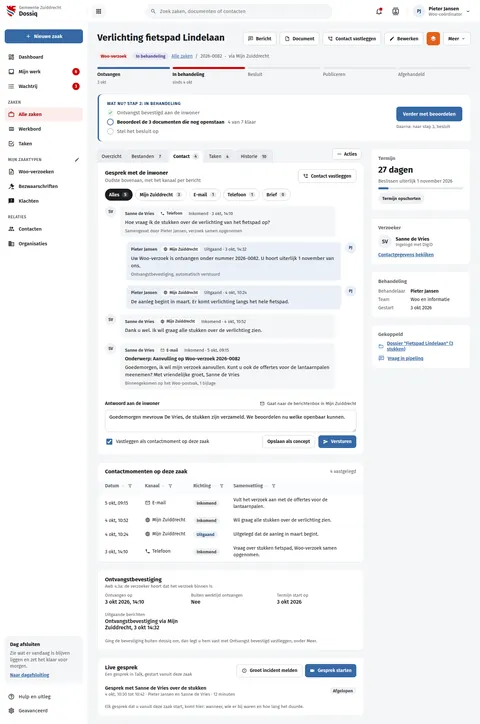Screen dimensions: 480x724
Task: Open Taken in the sidebar
Action: click(44, 144)
